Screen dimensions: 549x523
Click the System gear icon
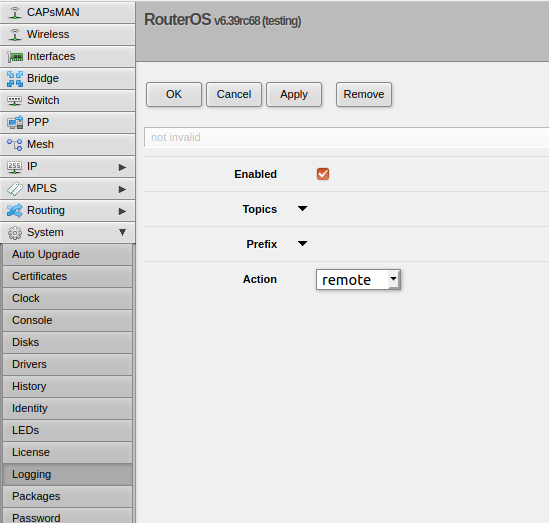point(15,233)
